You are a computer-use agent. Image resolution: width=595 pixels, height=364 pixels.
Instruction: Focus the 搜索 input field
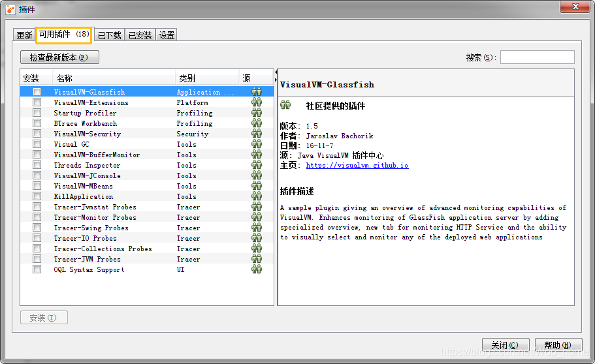[538, 57]
